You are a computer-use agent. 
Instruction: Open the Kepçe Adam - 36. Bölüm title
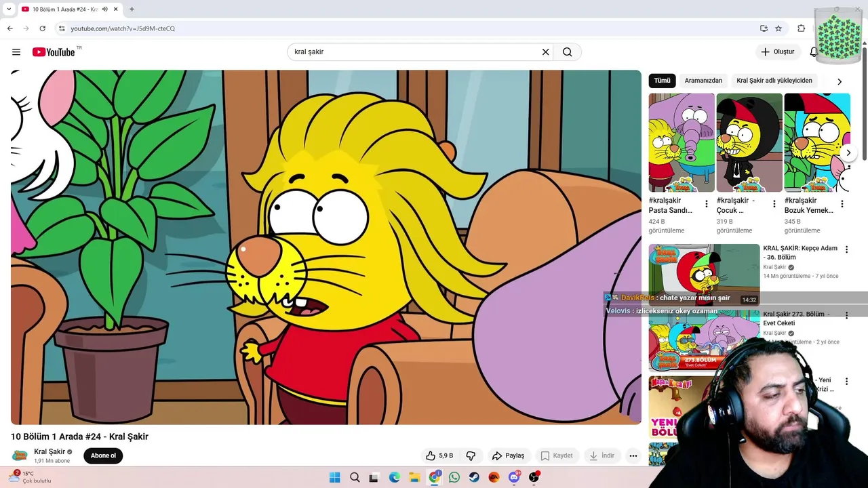point(800,253)
